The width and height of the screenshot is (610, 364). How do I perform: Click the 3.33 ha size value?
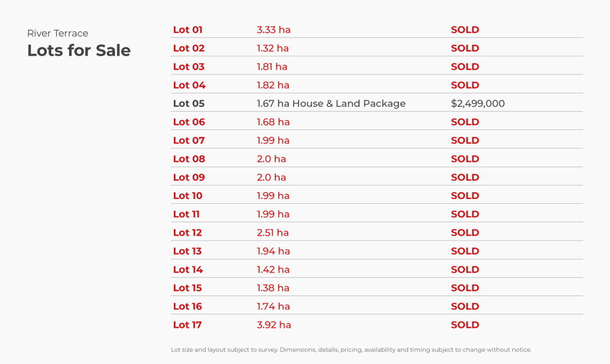[273, 30]
